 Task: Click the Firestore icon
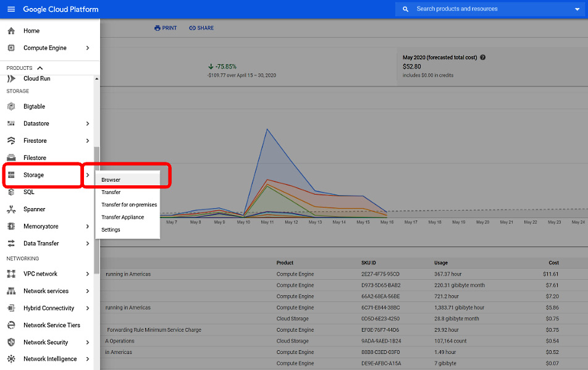(x=11, y=141)
